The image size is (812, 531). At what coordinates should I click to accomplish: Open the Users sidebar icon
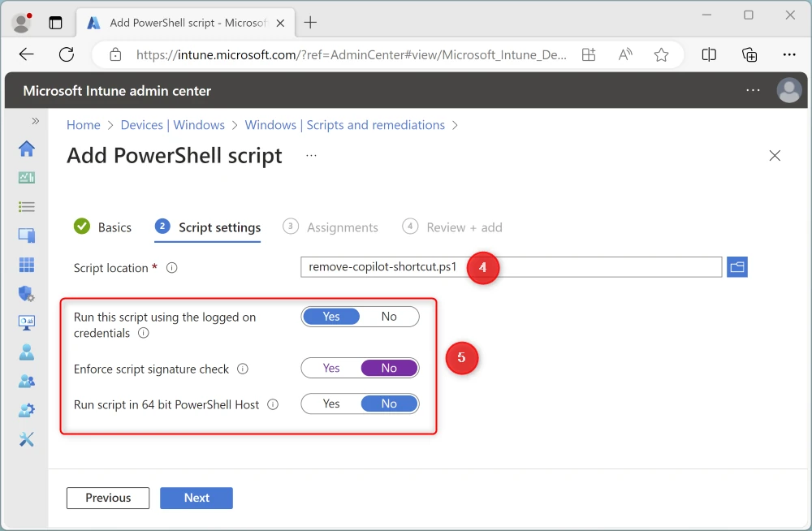pos(27,352)
